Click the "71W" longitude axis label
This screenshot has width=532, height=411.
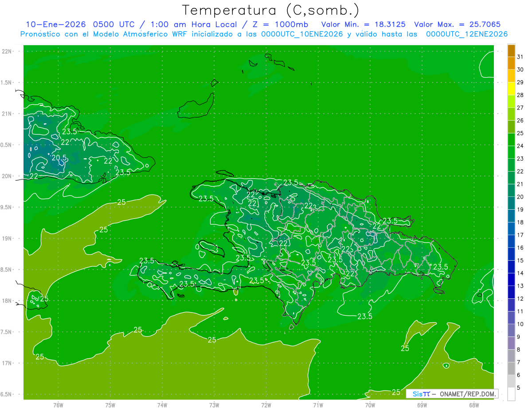click(318, 405)
